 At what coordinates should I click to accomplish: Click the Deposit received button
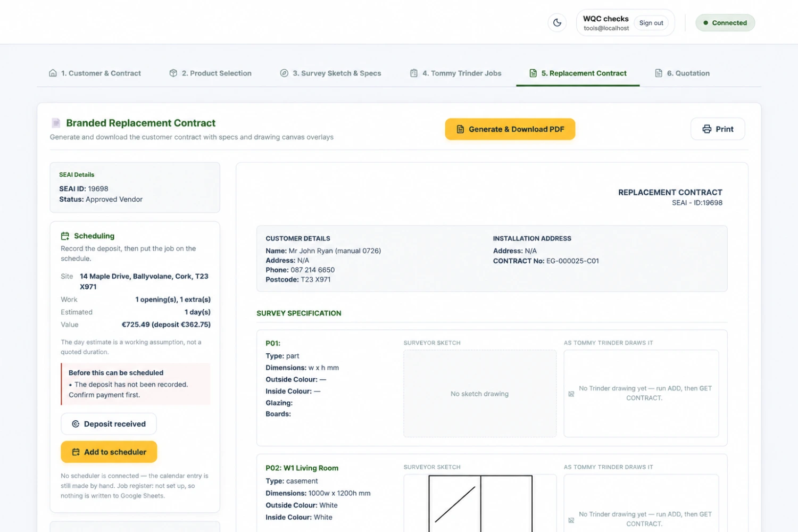pyautogui.click(x=109, y=424)
